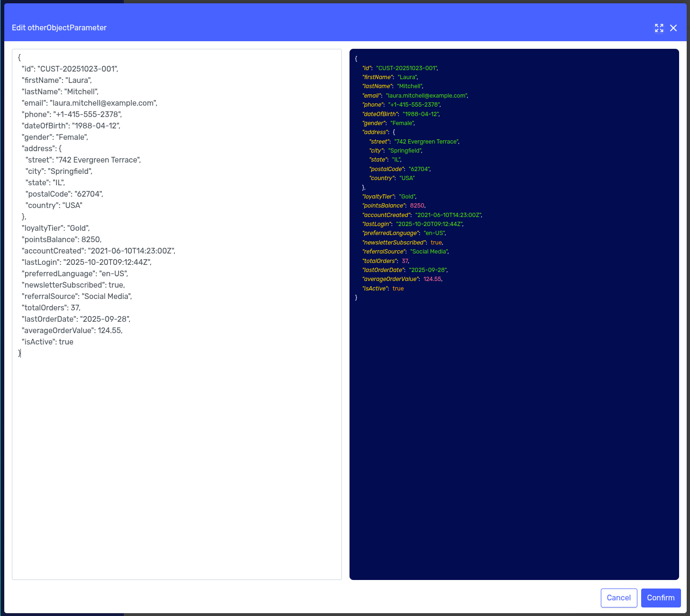Screen dimensions: 690x616
Task: Click the "postalCode" line in the text editor
Action: 64,194
